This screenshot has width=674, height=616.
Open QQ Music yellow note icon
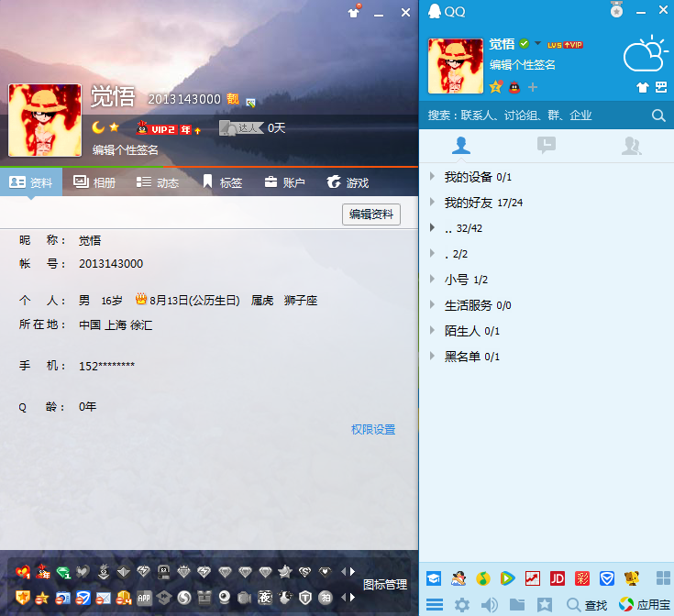482,578
